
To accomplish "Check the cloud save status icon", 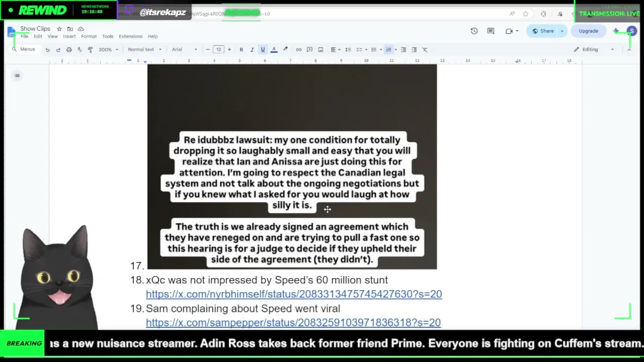I will [x=80, y=29].
